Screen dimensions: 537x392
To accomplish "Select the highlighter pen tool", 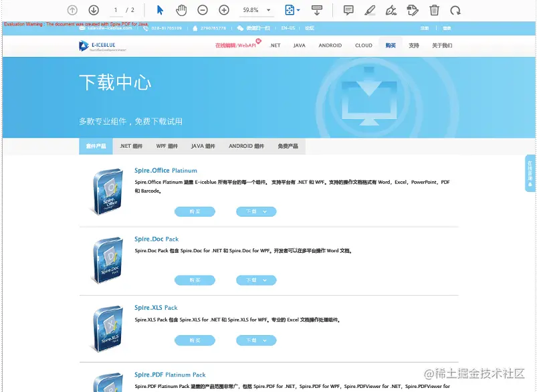I will tap(370, 10).
